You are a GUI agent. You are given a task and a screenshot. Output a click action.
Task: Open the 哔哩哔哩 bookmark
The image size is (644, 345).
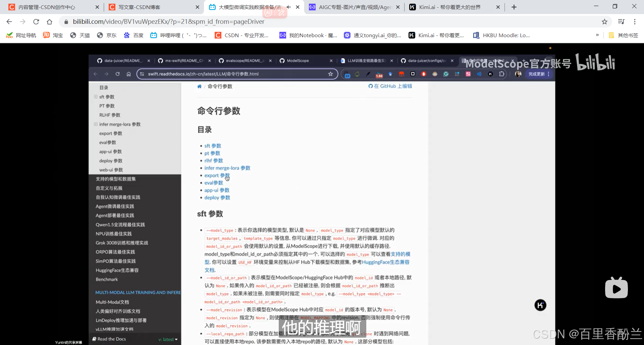(178, 35)
